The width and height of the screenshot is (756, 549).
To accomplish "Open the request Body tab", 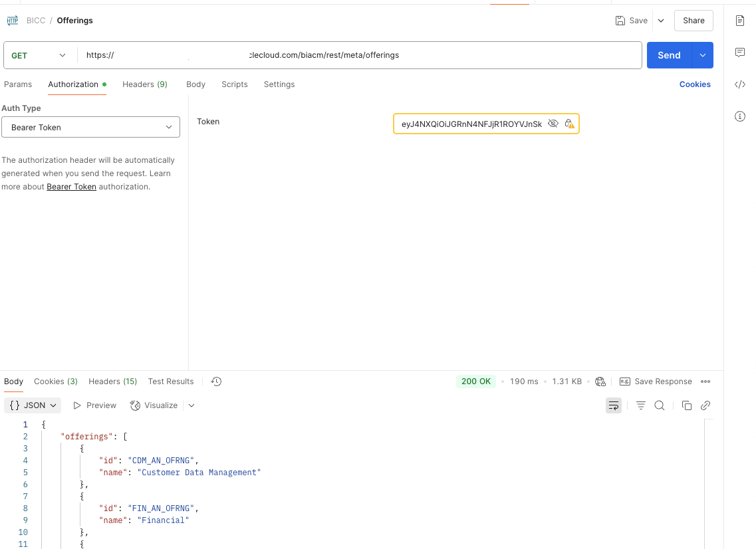I will click(195, 84).
